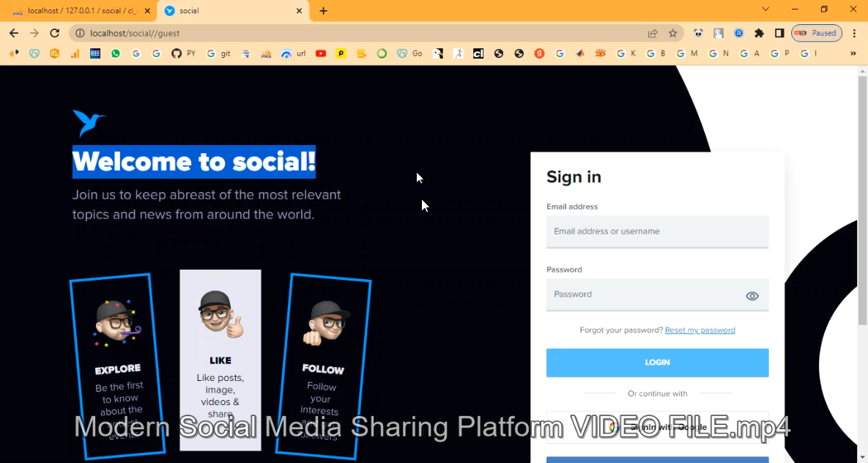Open the Extensions puzzle piece menu
868x463 pixels.
click(759, 33)
